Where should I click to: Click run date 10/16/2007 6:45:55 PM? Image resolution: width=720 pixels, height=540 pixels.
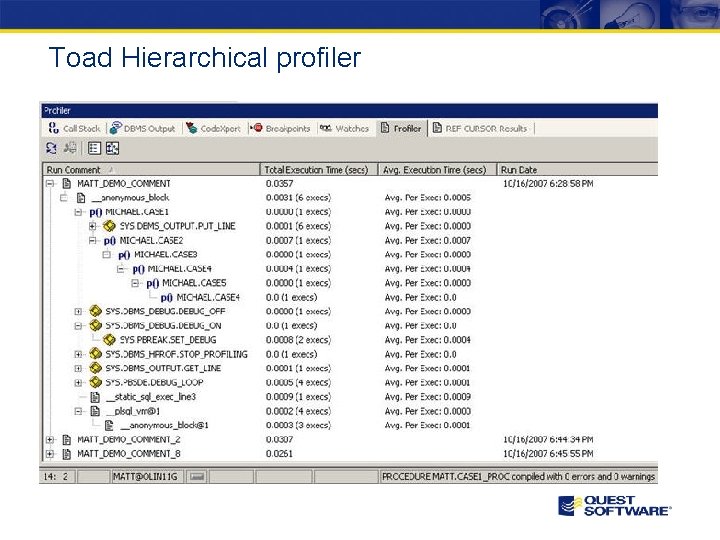548,454
